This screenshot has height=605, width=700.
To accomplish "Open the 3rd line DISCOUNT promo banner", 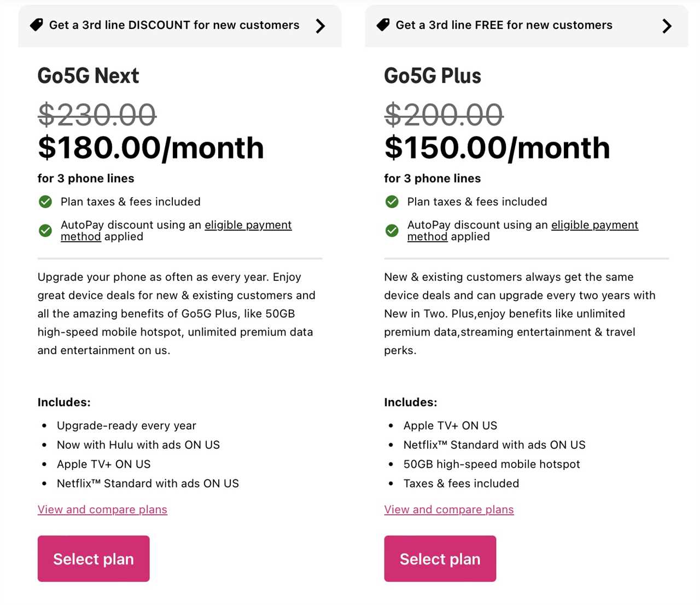I will 174,25.
